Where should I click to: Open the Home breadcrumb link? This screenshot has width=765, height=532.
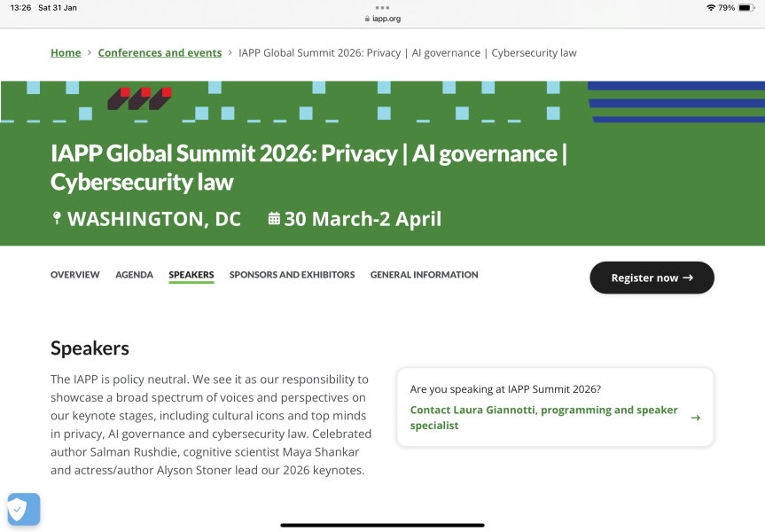66,52
